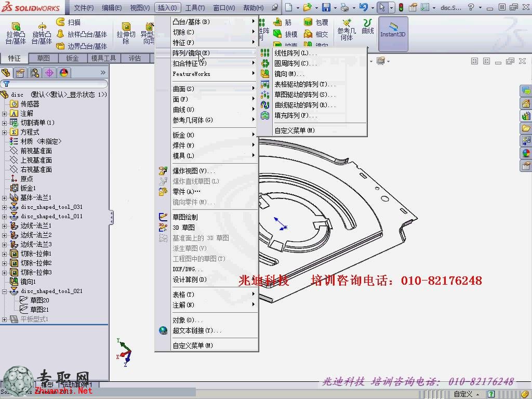Open the 文件(F) menu

(84, 7)
